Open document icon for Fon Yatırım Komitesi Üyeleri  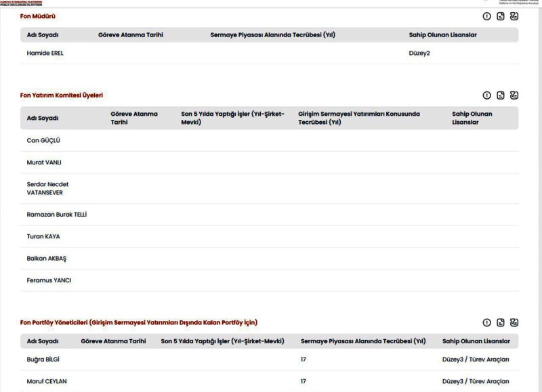[x=501, y=95]
